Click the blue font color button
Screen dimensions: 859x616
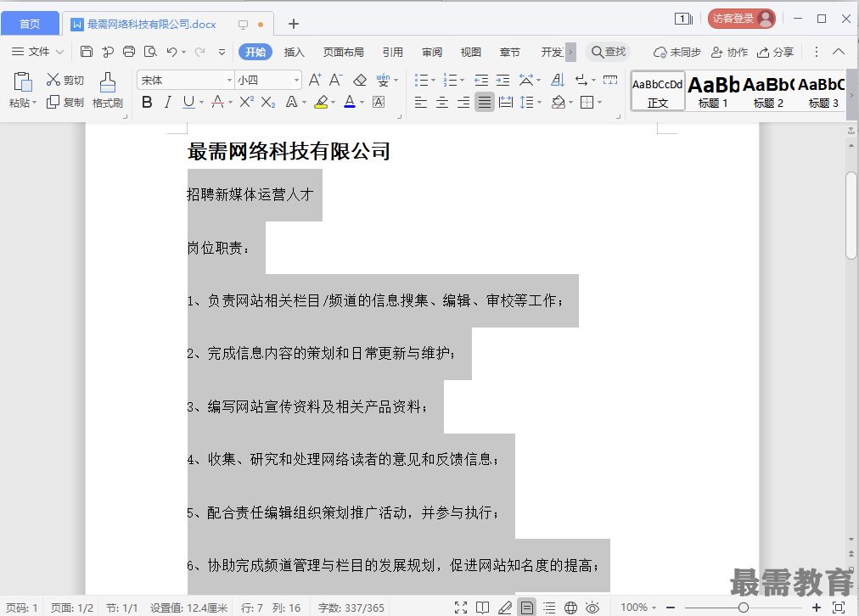(x=350, y=102)
